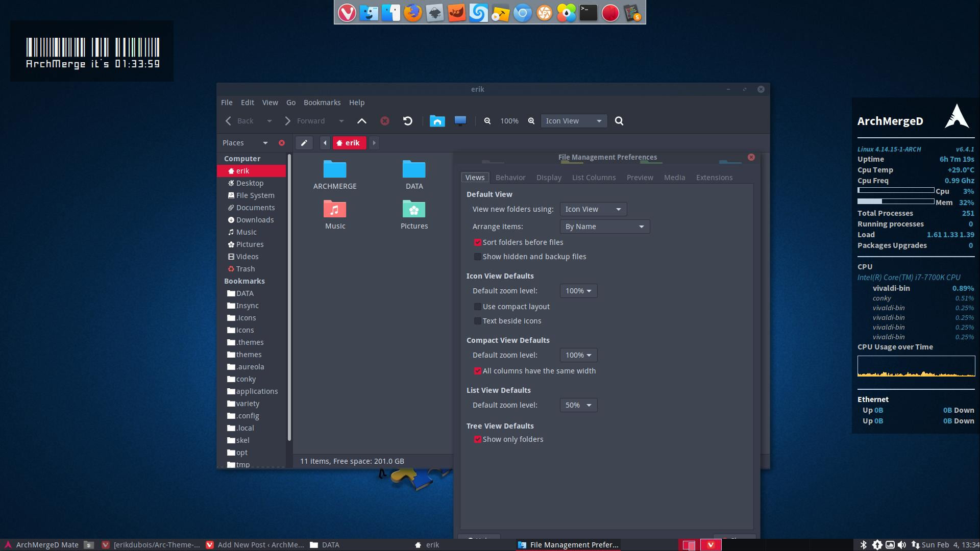This screenshot has width=980, height=551.
Task: Go to Home folder toolbar icon
Action: coord(437,121)
